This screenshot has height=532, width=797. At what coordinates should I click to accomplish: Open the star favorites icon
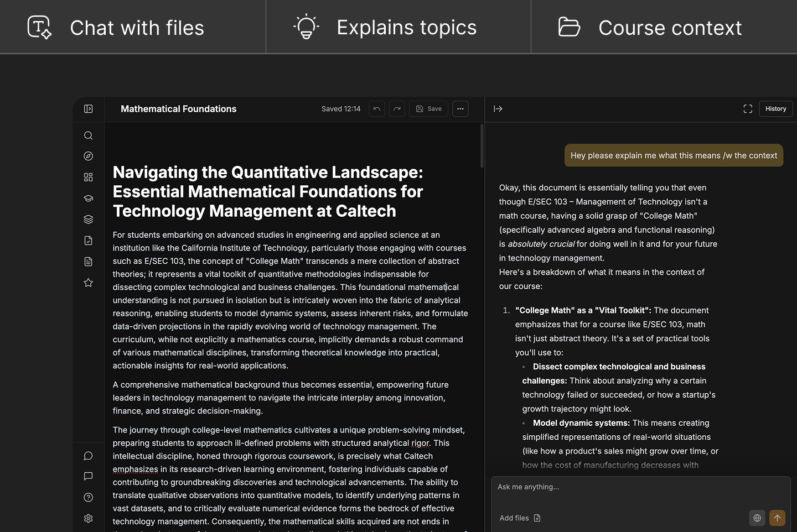(x=89, y=283)
